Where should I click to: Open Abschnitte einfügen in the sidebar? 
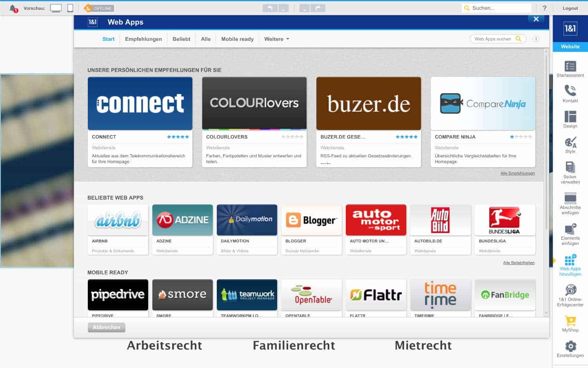click(570, 203)
